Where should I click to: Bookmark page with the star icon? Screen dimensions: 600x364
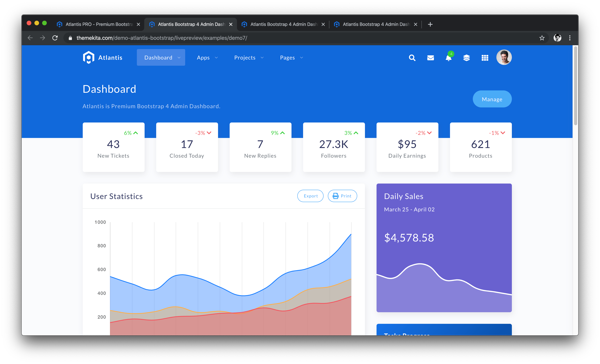point(542,38)
